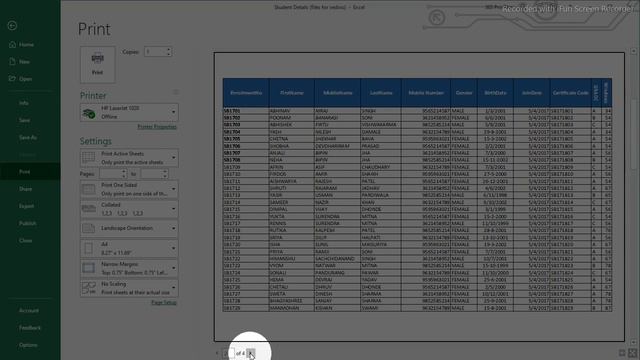Increase Pages from value stepper

pyautogui.click(x=124, y=171)
